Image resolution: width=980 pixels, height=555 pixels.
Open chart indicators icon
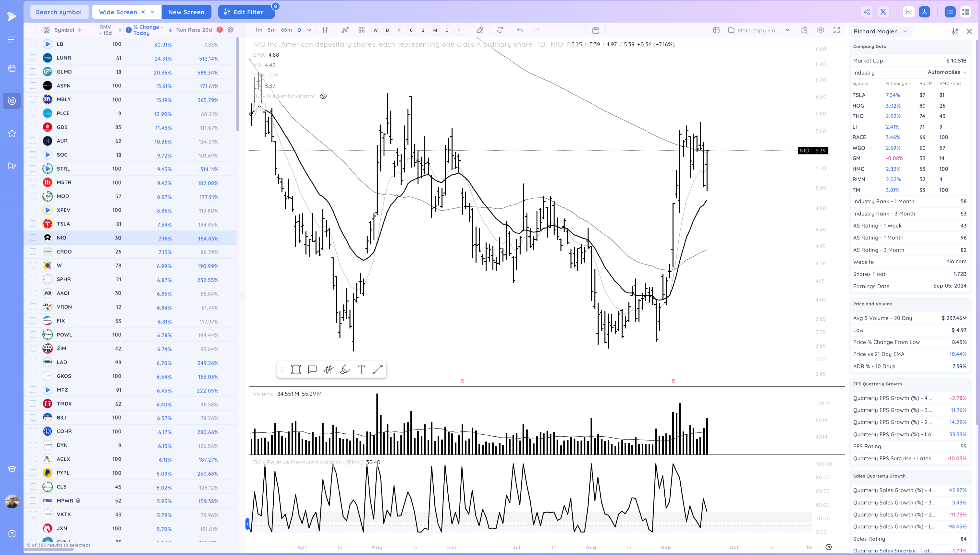click(x=345, y=30)
